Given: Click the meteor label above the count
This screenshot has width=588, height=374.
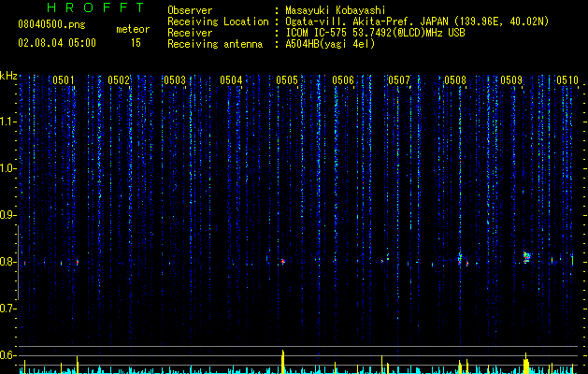Looking at the screenshot, I should pyautogui.click(x=133, y=29).
